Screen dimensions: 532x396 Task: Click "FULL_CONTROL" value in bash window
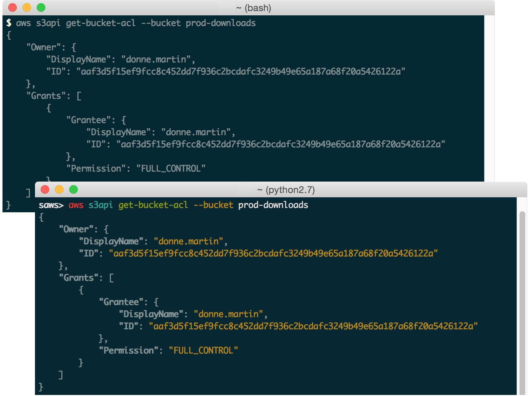pos(171,168)
